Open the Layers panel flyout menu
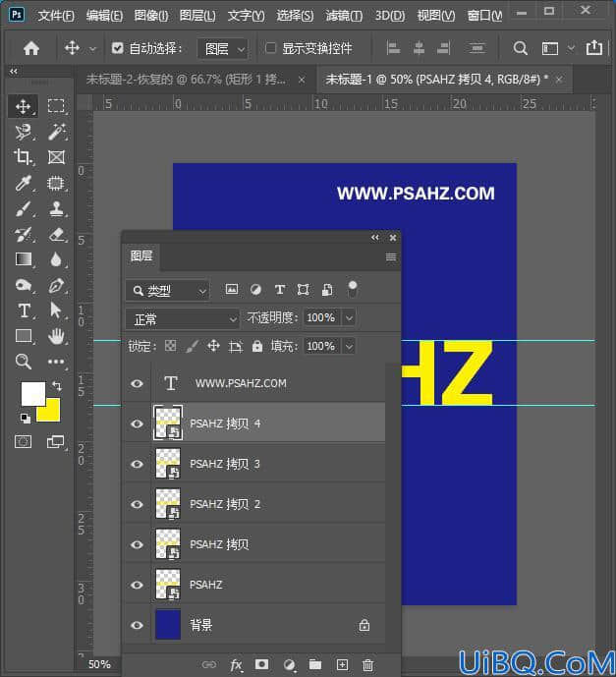The image size is (616, 677). tap(391, 257)
